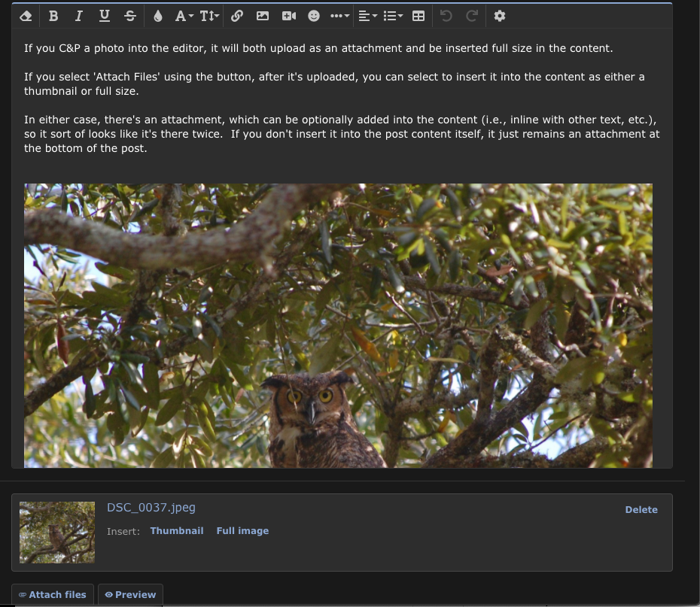Click the Attach files button
Image resolution: width=700 pixels, height=607 pixels.
click(x=53, y=594)
